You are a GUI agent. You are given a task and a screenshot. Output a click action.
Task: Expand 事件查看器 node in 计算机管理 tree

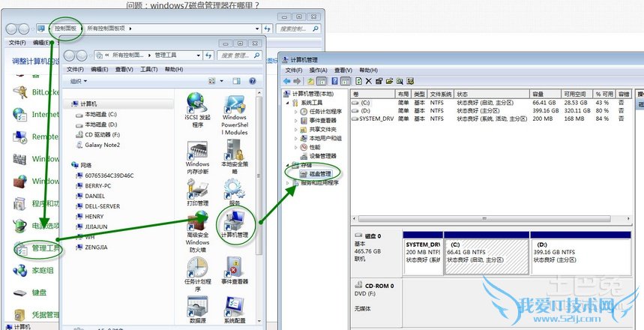tap(296, 121)
